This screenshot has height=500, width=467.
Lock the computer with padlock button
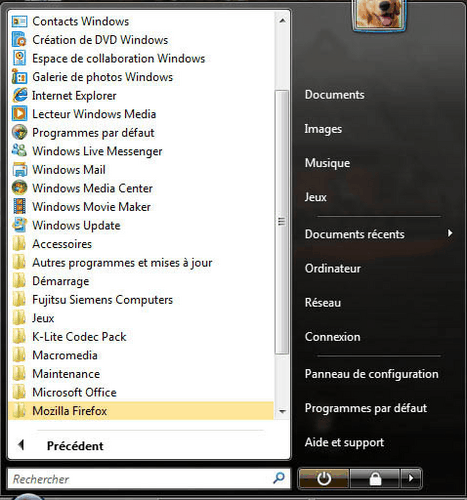click(375, 479)
